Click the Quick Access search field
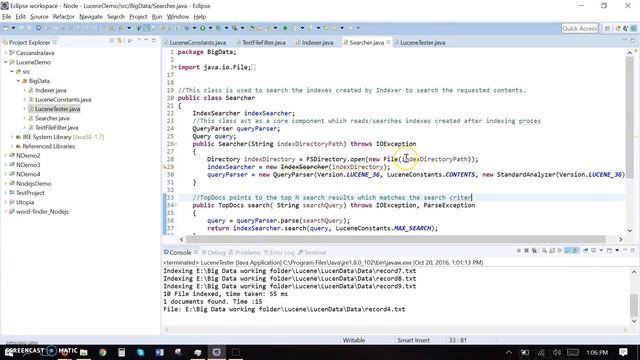The image size is (640, 360). point(580,28)
